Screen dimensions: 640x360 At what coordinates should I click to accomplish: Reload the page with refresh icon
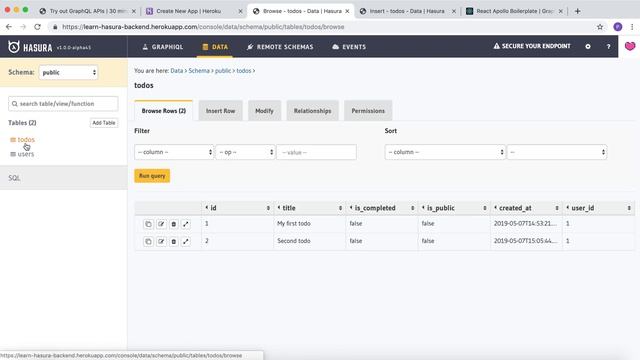(37, 27)
